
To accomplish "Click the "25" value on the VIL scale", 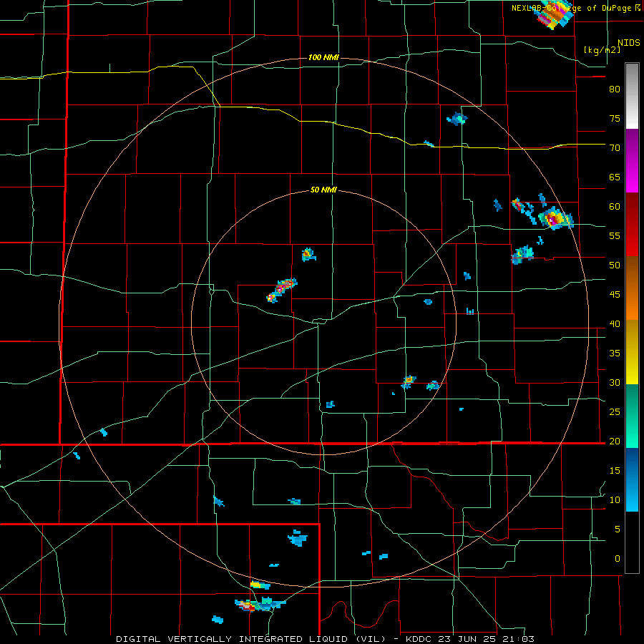I will pyautogui.click(x=615, y=411).
